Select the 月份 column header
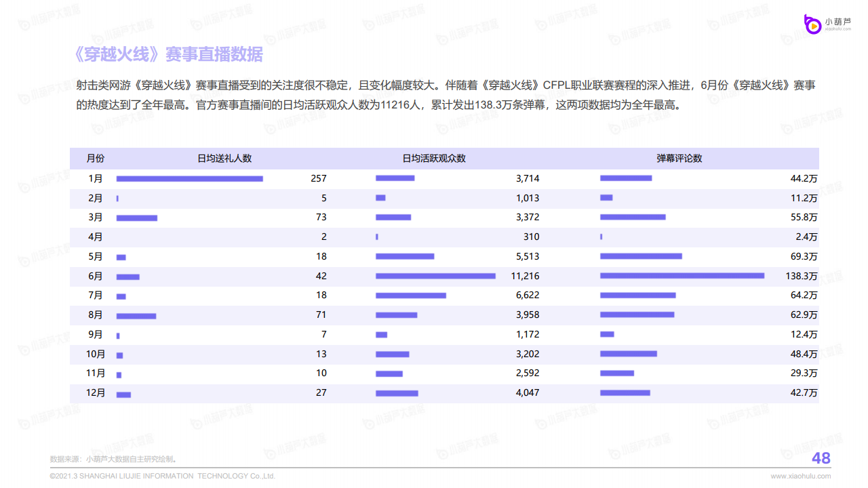Screen dimensions: 868x488 point(96,159)
